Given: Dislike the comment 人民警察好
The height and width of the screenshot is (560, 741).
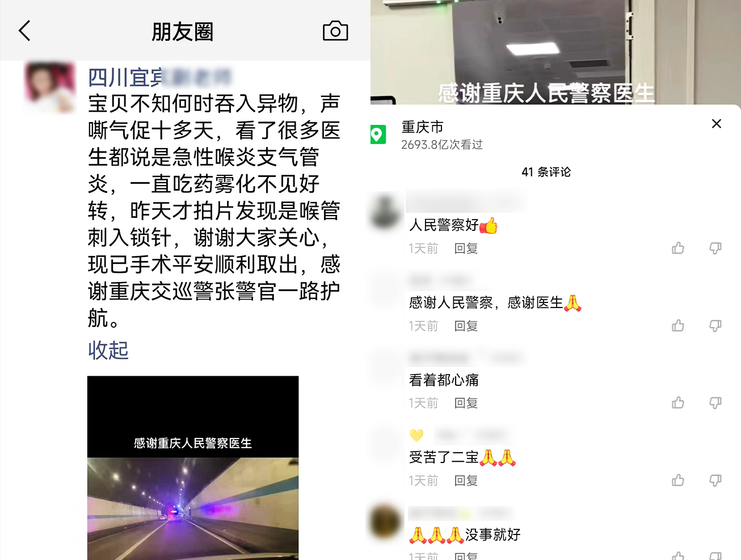Looking at the screenshot, I should point(715,248).
